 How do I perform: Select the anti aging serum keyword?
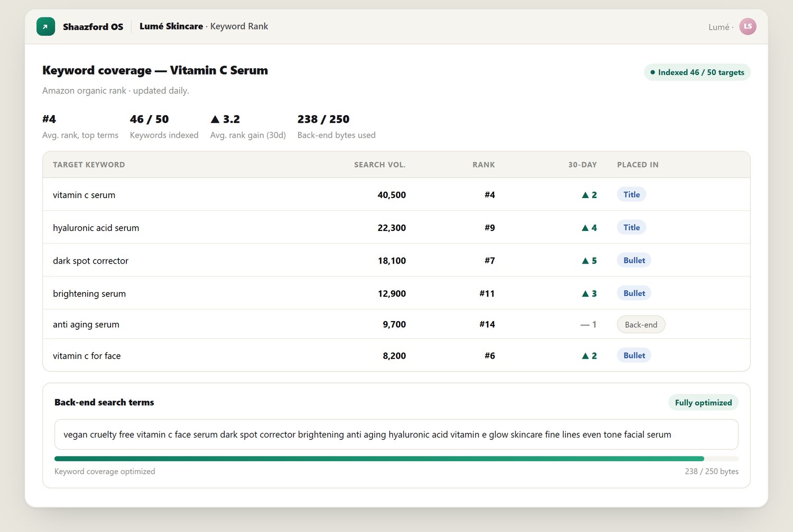[86, 324]
